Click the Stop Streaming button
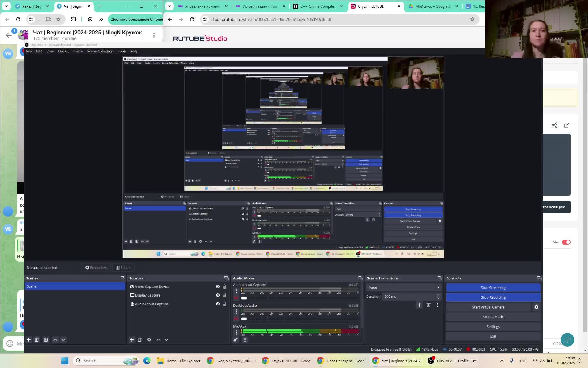The width and height of the screenshot is (588, 368). pos(493,287)
